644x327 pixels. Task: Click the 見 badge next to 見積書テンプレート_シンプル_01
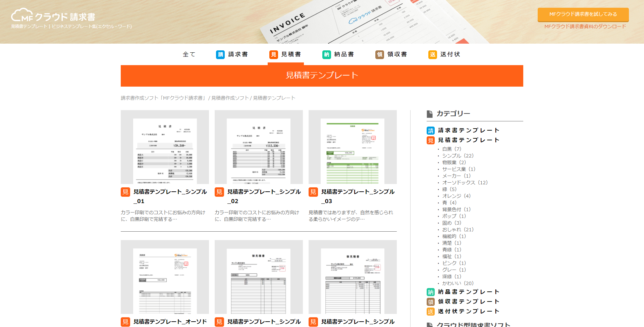(x=125, y=192)
